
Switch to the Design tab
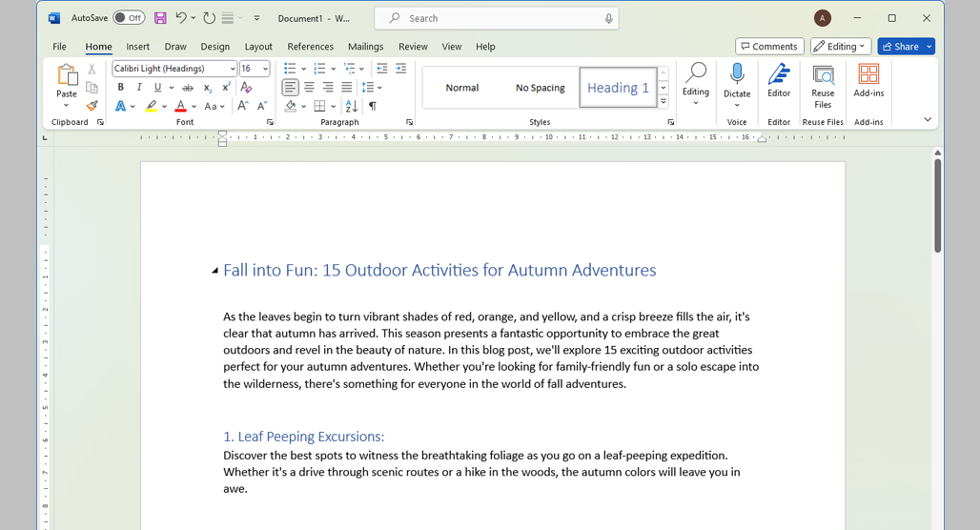(215, 47)
